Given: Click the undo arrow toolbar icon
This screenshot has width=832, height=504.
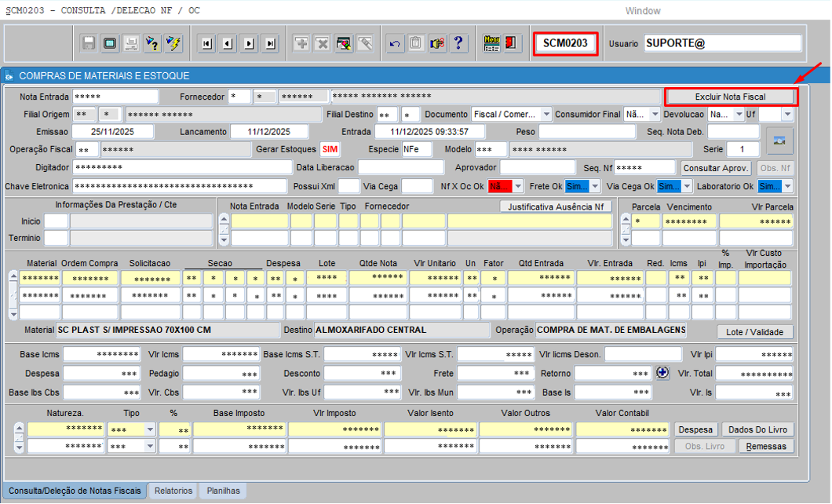Looking at the screenshot, I should pos(394,44).
